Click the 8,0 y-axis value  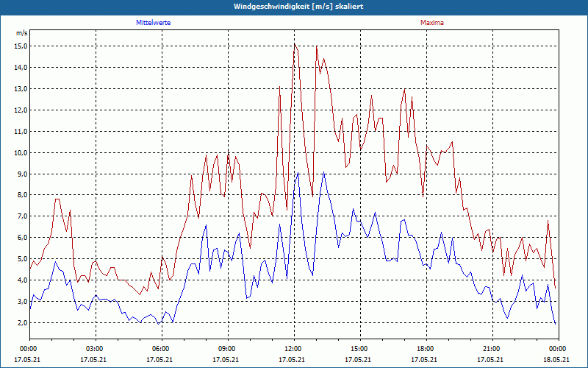23,195
